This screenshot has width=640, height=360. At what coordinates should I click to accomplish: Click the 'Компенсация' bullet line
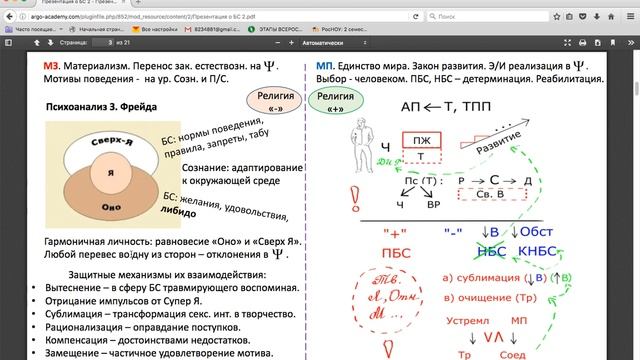(148, 340)
